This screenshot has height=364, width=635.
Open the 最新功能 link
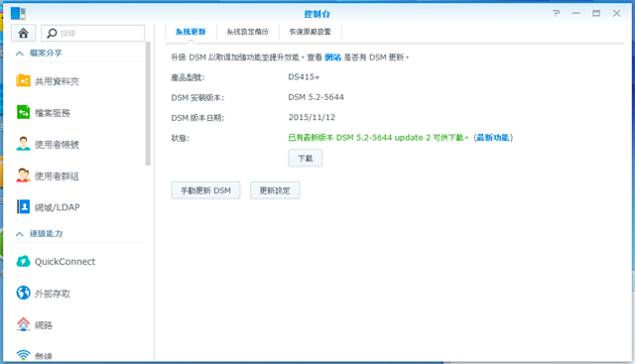pyautogui.click(x=493, y=138)
